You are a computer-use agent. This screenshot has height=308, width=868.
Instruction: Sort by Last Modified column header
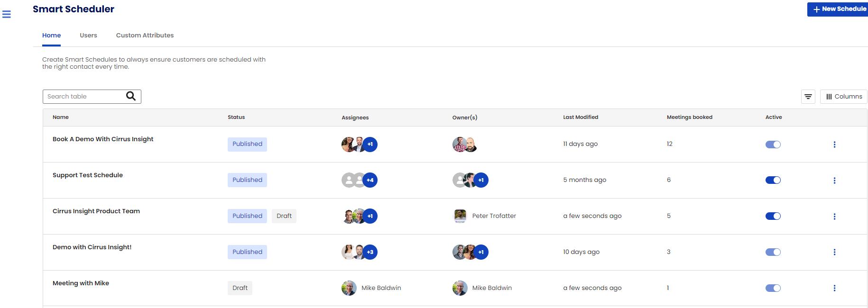click(x=581, y=118)
